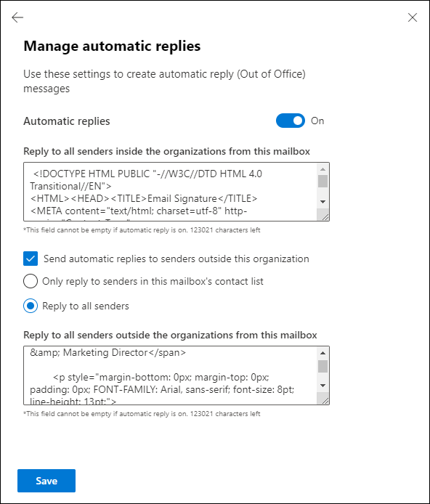Click the external reply box scrollbar thumb
The width and height of the screenshot is (430, 504).
click(x=323, y=367)
